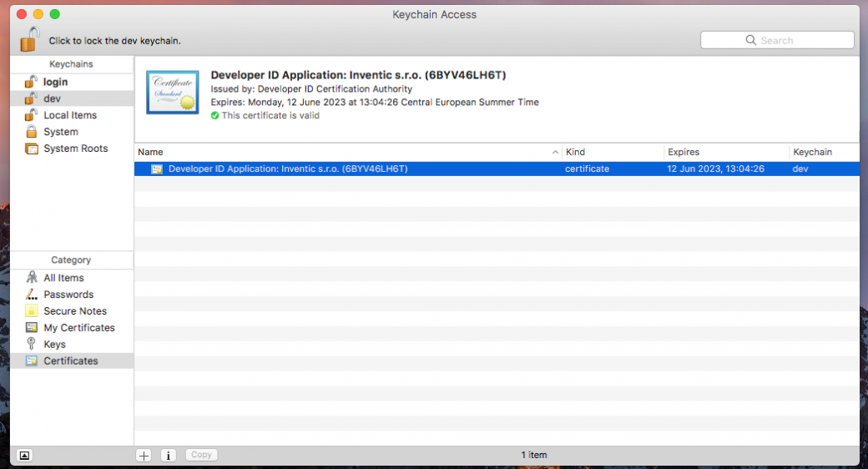868x469 pixels.
Task: Click the System Roots folder icon
Action: click(x=32, y=149)
